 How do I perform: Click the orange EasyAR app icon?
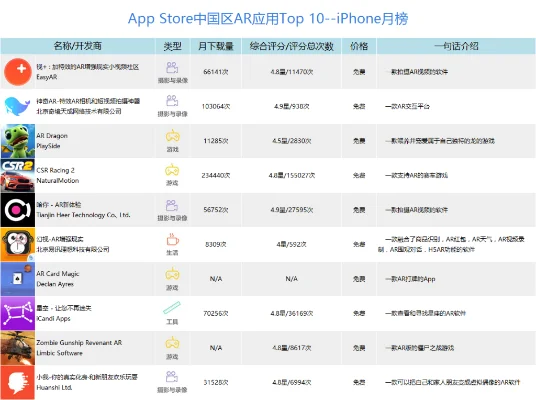coord(18,71)
